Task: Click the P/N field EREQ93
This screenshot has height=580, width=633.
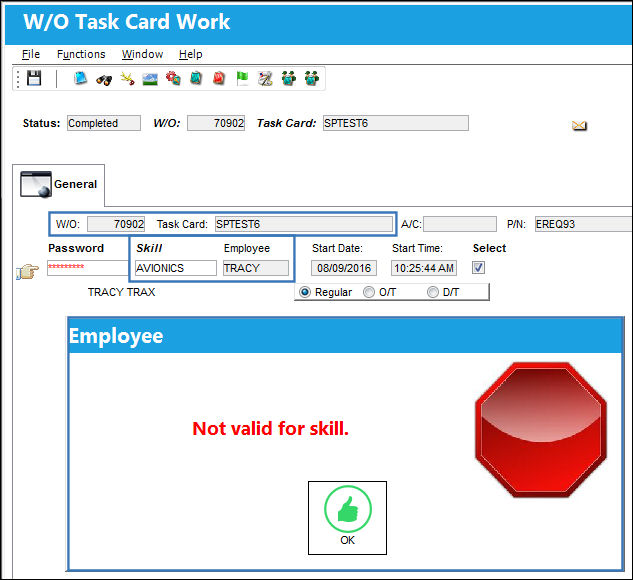Action: (583, 224)
